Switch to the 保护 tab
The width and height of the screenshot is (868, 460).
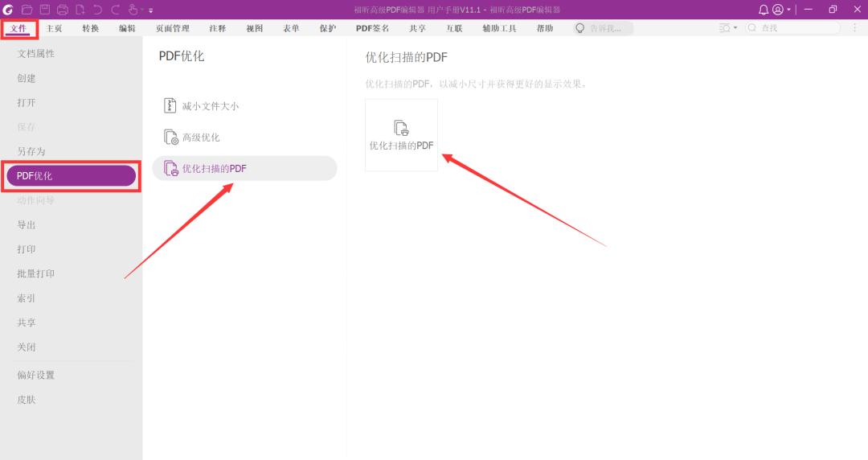[x=328, y=28]
